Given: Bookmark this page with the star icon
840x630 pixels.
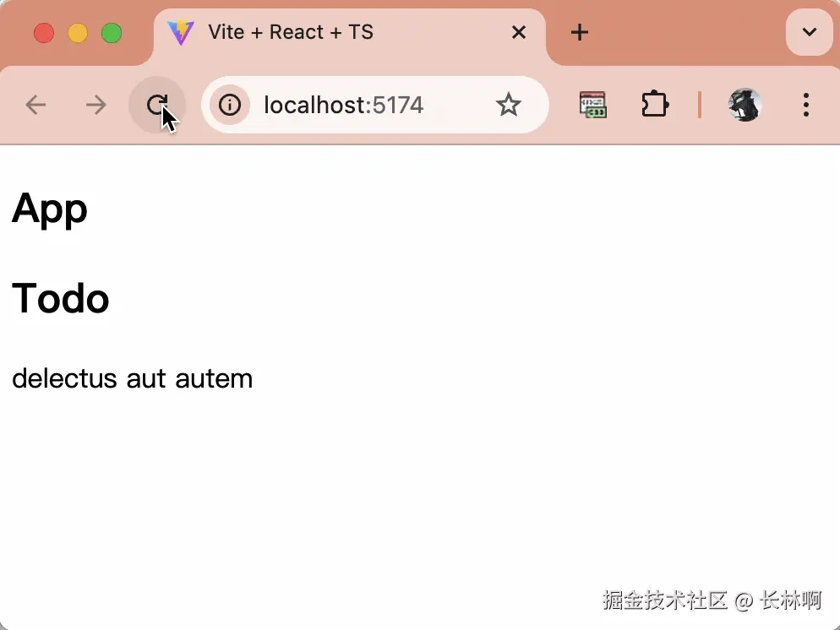Looking at the screenshot, I should pos(508,105).
